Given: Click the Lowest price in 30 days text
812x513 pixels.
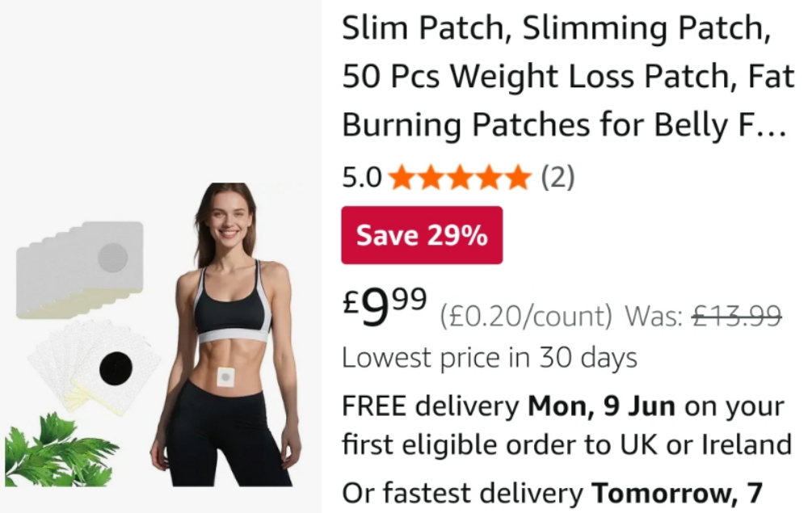Looking at the screenshot, I should [x=490, y=357].
